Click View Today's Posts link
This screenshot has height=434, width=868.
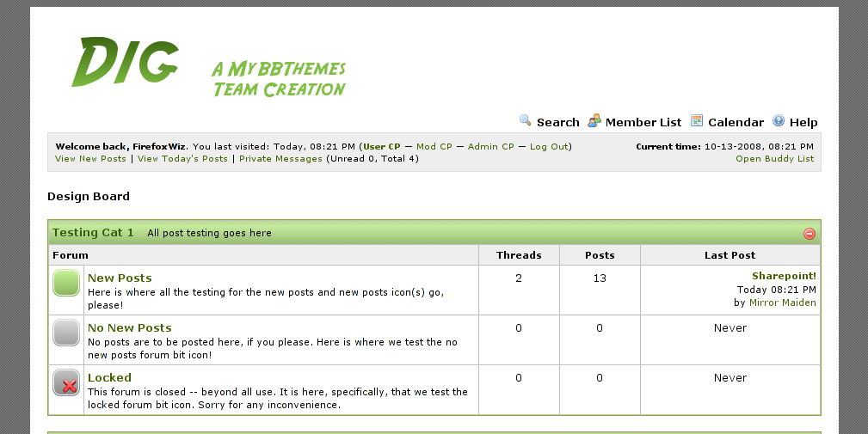[182, 159]
